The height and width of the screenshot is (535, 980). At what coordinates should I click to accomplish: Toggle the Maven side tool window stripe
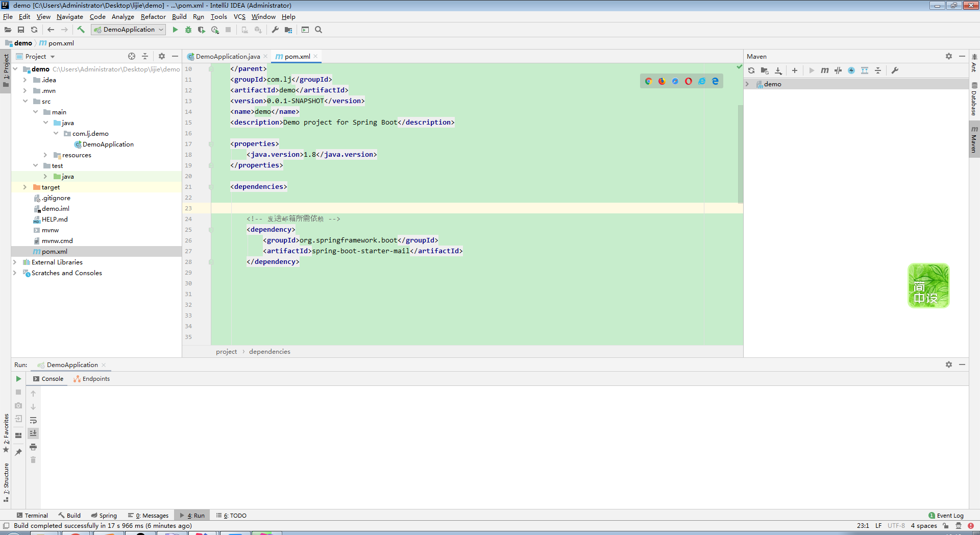(x=974, y=139)
